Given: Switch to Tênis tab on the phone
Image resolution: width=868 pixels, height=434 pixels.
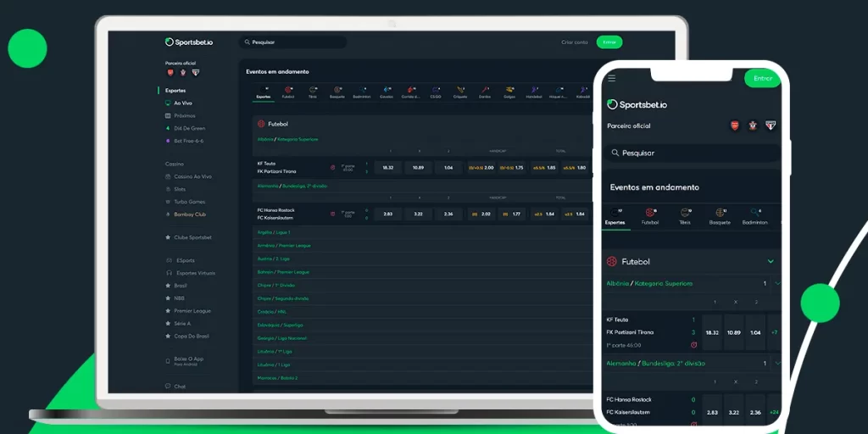Looking at the screenshot, I should coord(685,216).
